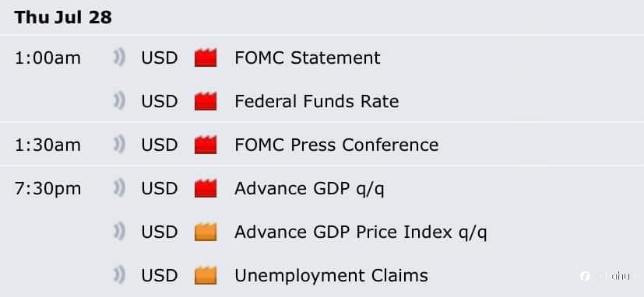Toggle the sound alert for FOMC Statement

tap(119, 58)
